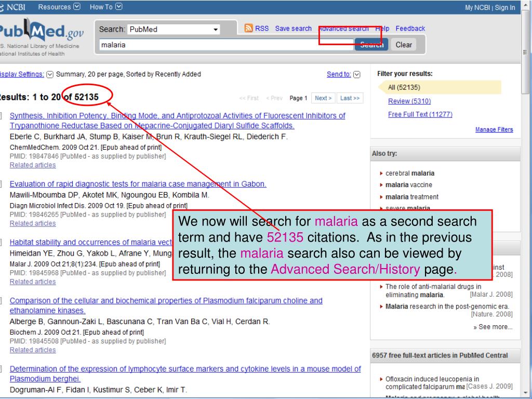Open the Ofloxacin induced leucopenia article
The width and height of the screenshot is (532, 399).
pos(432,383)
